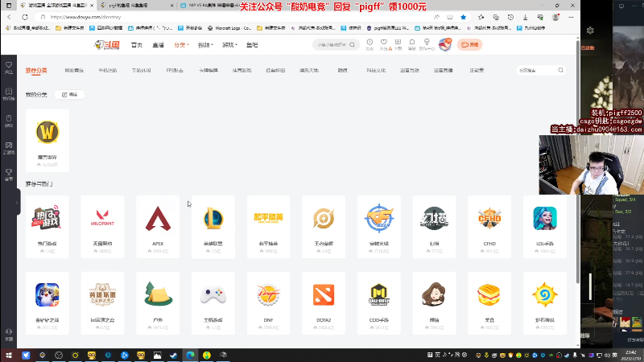Open the LOL手游 category card
Viewport: 644px width, 362px height.
point(545,227)
